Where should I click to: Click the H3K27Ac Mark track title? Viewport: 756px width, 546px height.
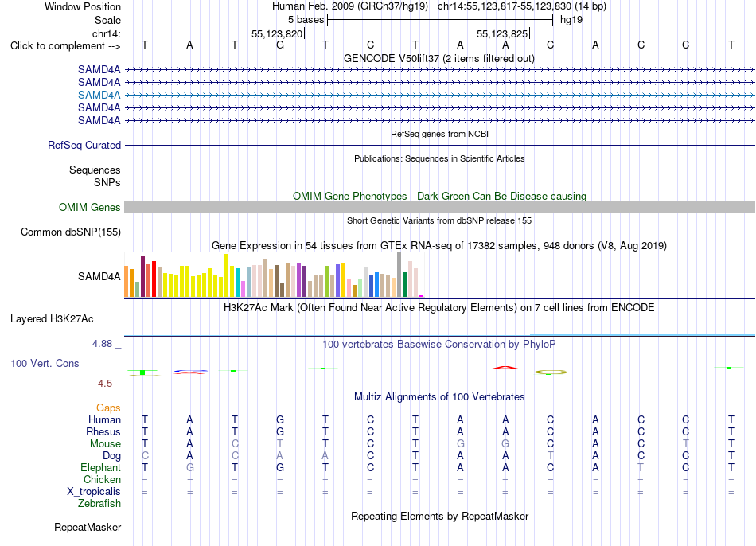pyautogui.click(x=438, y=308)
